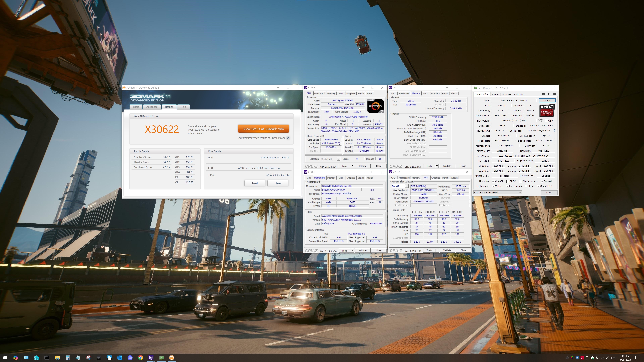Click the taskbar clock showing 5:41 PM
Screen dimensions: 644x362
[625, 358]
